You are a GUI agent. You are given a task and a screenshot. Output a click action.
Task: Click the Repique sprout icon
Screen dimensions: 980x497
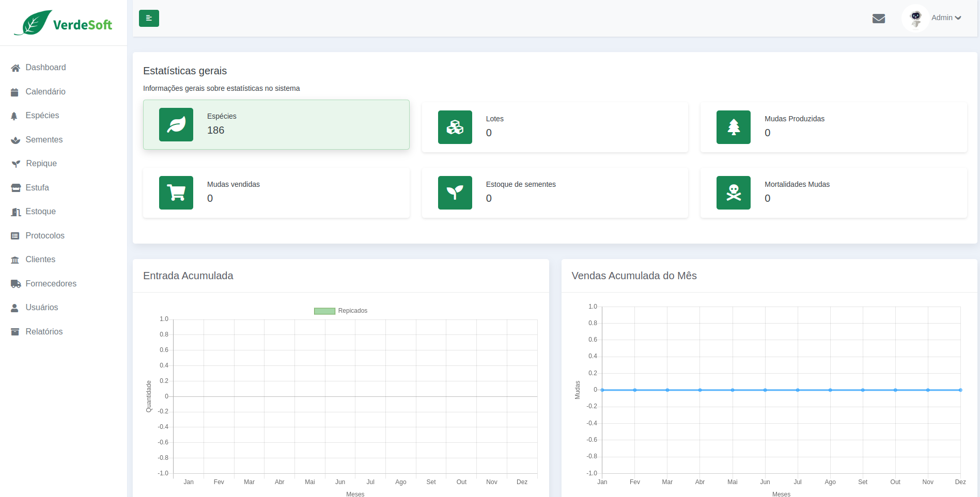16,164
